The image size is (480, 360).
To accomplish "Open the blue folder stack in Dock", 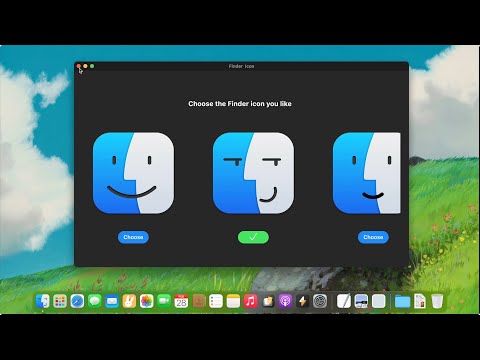I will tap(402, 301).
